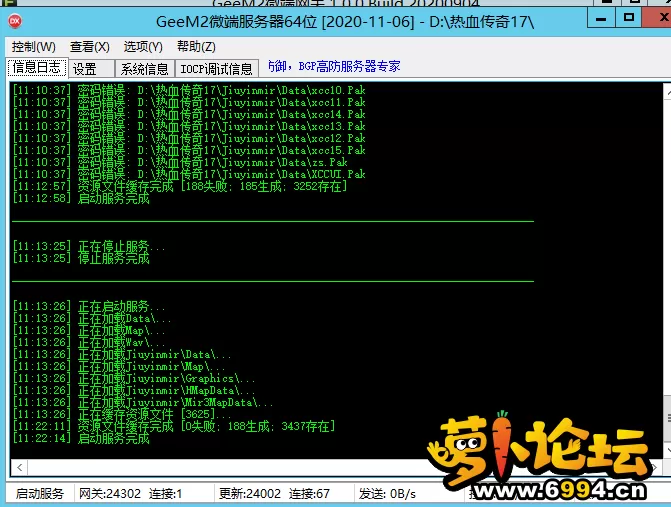671x507 pixels.
Task: Click the 发送: 0B/s status entry
Action: click(387, 494)
